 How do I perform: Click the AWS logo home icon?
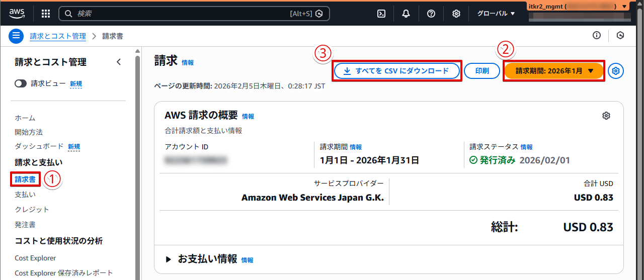[17, 14]
